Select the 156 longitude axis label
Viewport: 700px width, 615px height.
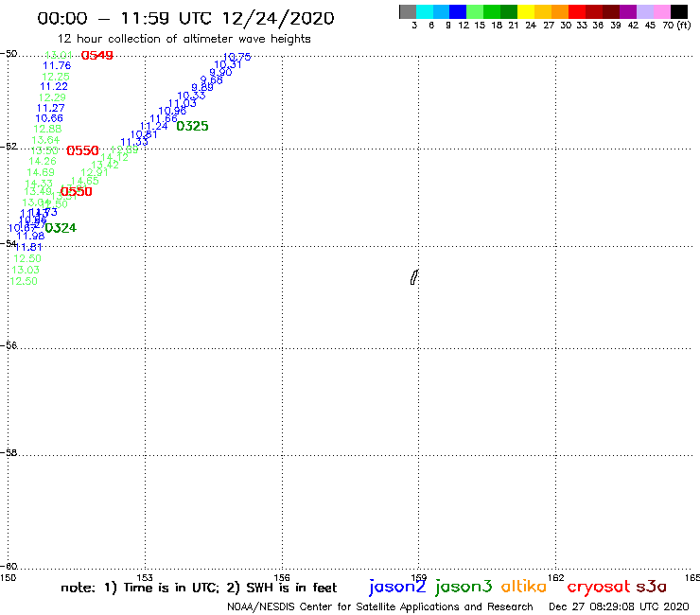click(282, 578)
